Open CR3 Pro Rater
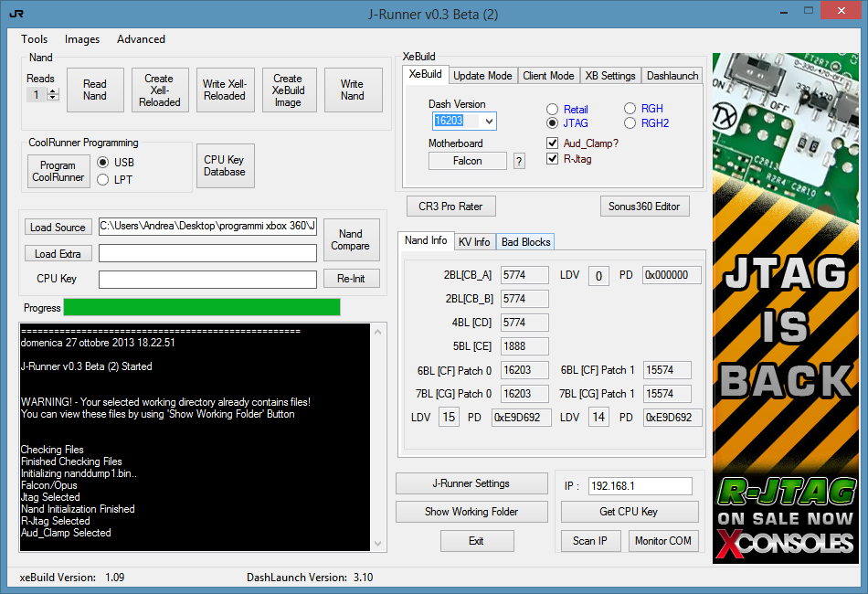This screenshot has width=868, height=594. point(450,206)
